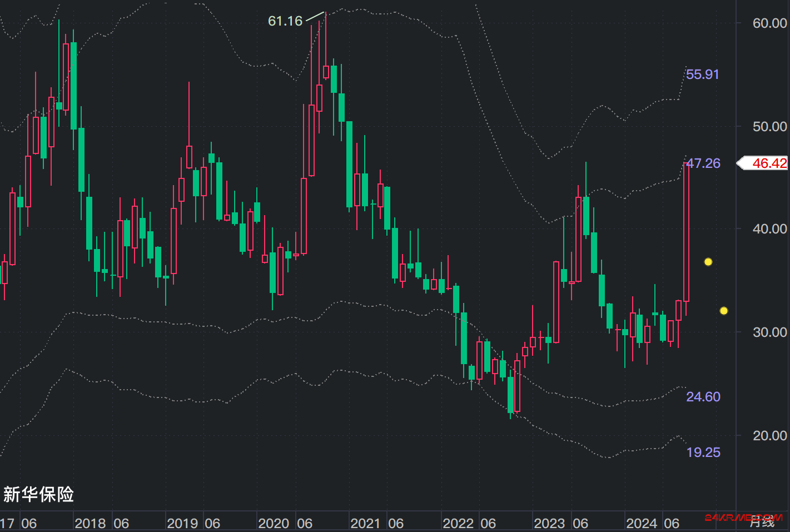Click the 46.42 current price tag
This screenshot has width=790, height=532.
(763, 163)
